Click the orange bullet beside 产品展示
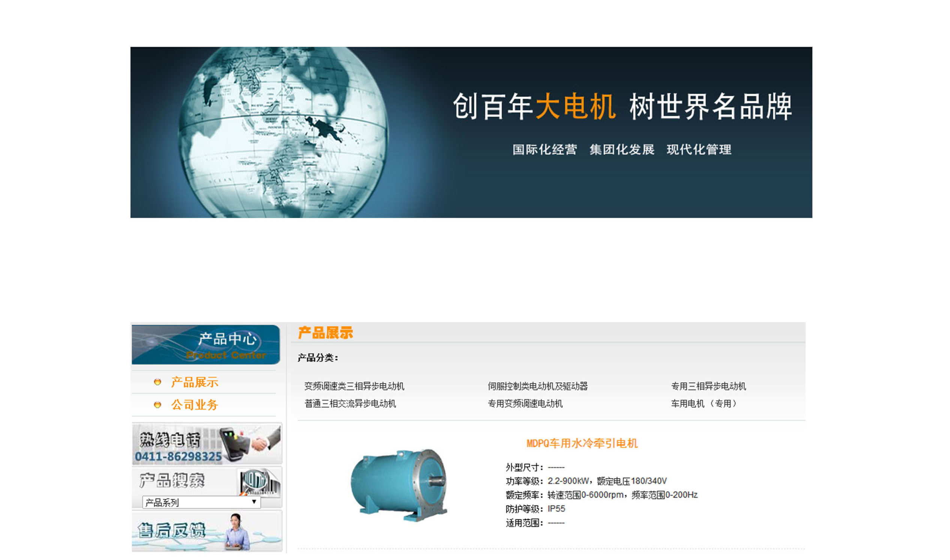This screenshot has height=560, width=950. pyautogui.click(x=157, y=382)
